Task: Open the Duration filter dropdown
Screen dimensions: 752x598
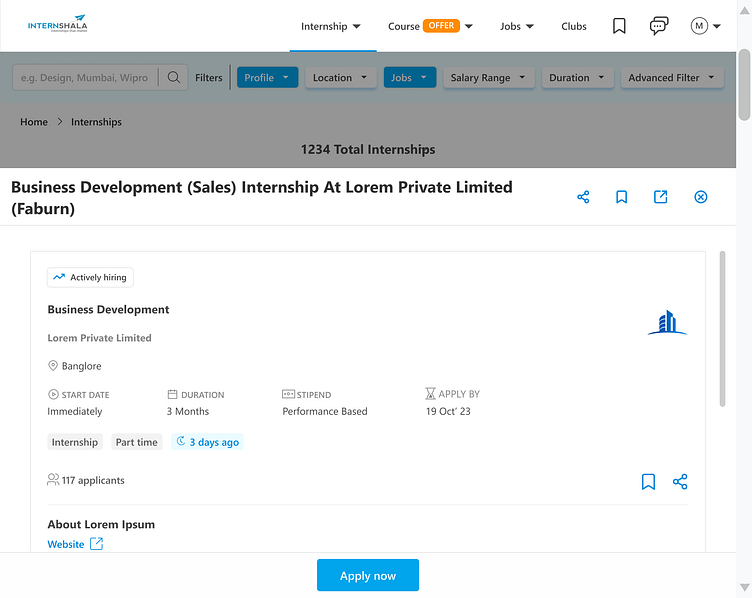Action: pos(577,77)
